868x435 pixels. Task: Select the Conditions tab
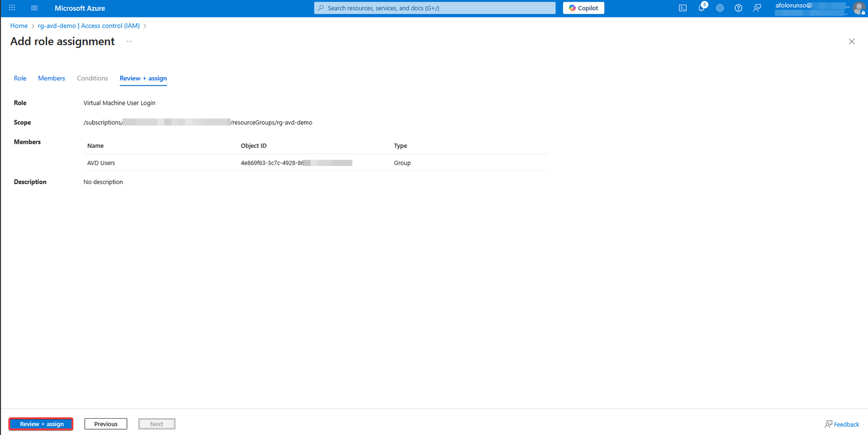pos(92,78)
